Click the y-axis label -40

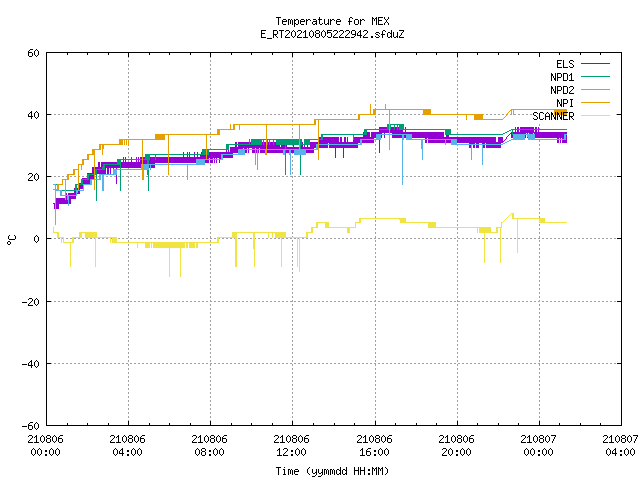coord(31,364)
